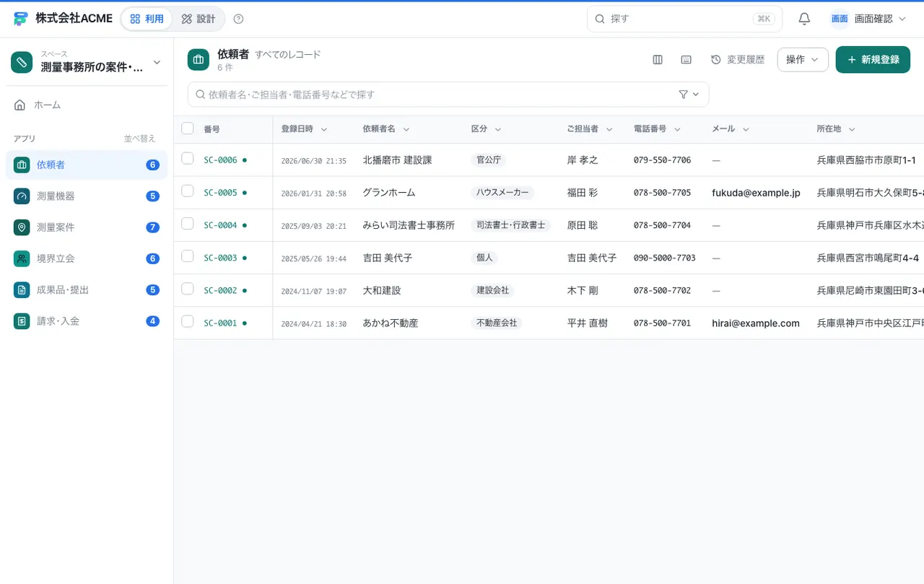Open record SC-0004
Screen dimensions: 924x584
[220, 225]
